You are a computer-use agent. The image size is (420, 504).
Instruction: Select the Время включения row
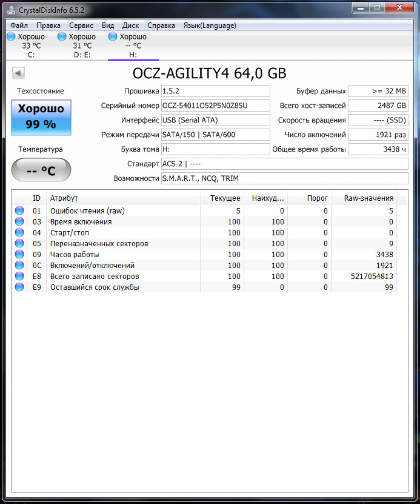tap(204, 222)
